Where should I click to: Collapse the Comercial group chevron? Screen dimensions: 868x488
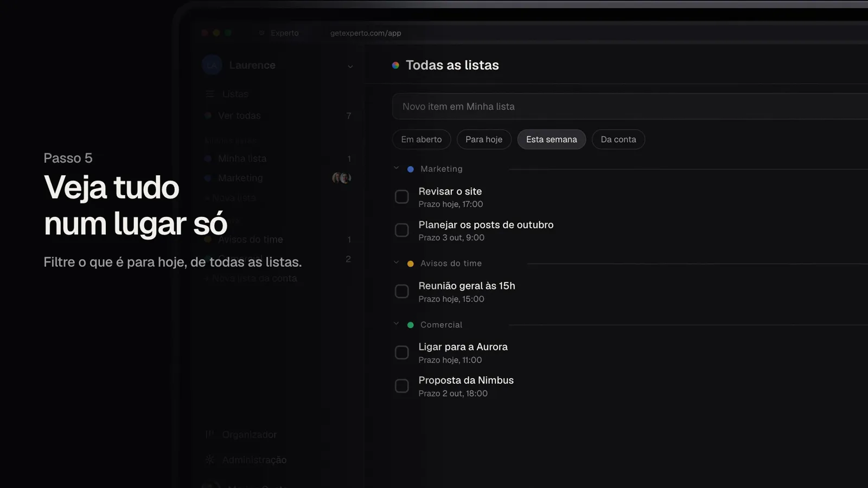click(x=396, y=324)
